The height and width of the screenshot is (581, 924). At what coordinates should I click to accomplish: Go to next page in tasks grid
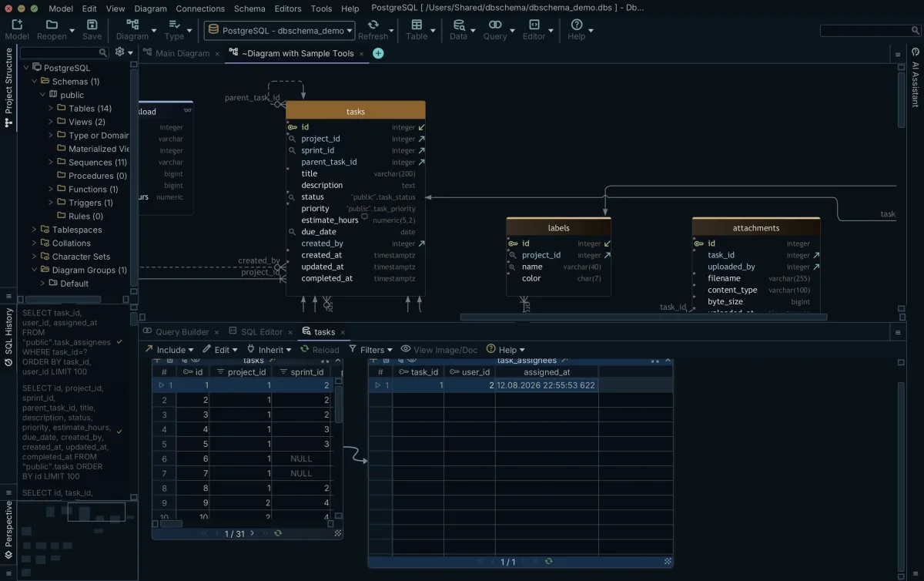(252, 533)
